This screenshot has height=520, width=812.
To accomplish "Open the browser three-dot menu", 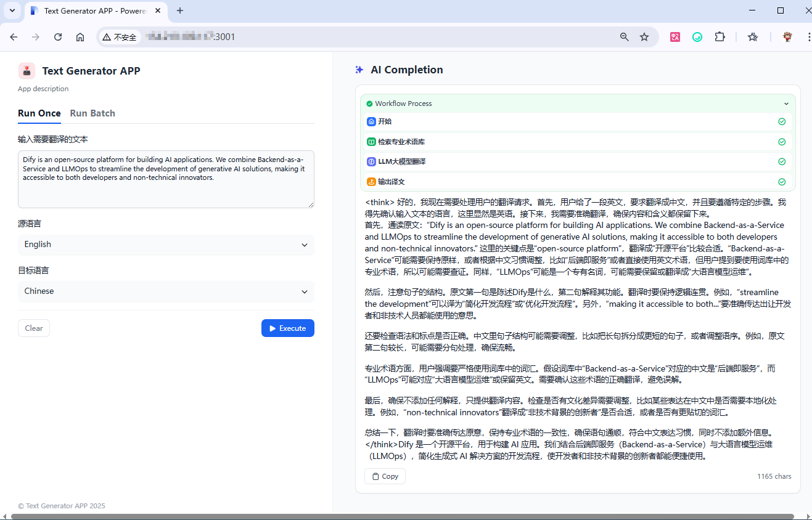I will click(808, 37).
